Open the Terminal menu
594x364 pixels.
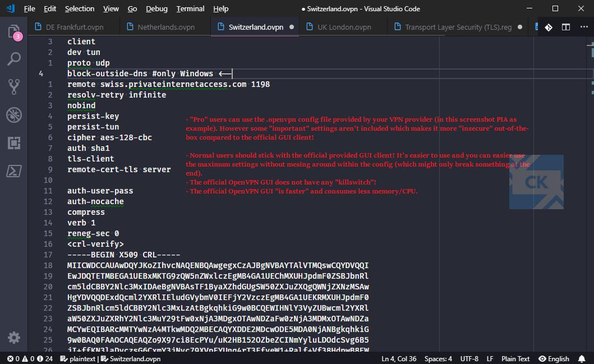(x=190, y=9)
